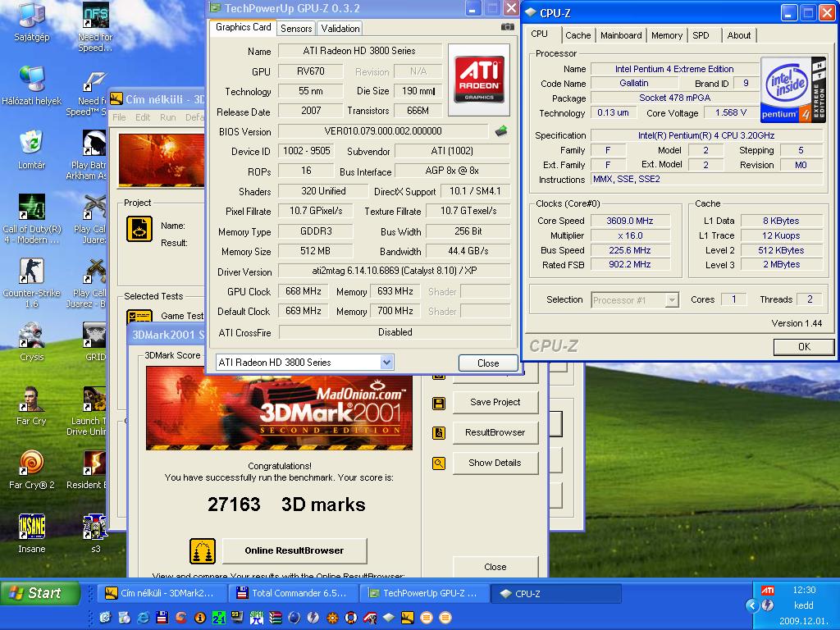Switch to Validation tab in GPU-Z
The height and width of the screenshot is (630, 840).
click(340, 29)
